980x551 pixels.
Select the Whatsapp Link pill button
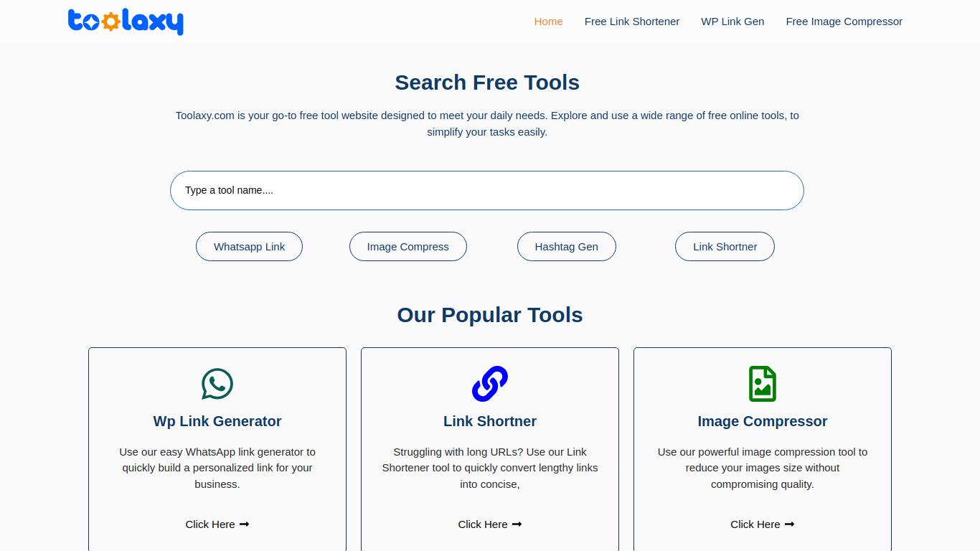249,246
